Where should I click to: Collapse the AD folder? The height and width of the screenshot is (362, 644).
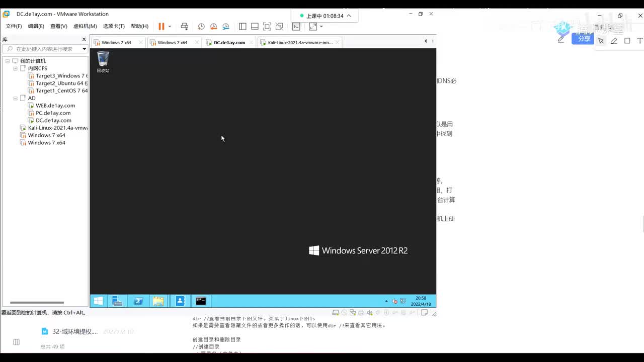[15, 98]
